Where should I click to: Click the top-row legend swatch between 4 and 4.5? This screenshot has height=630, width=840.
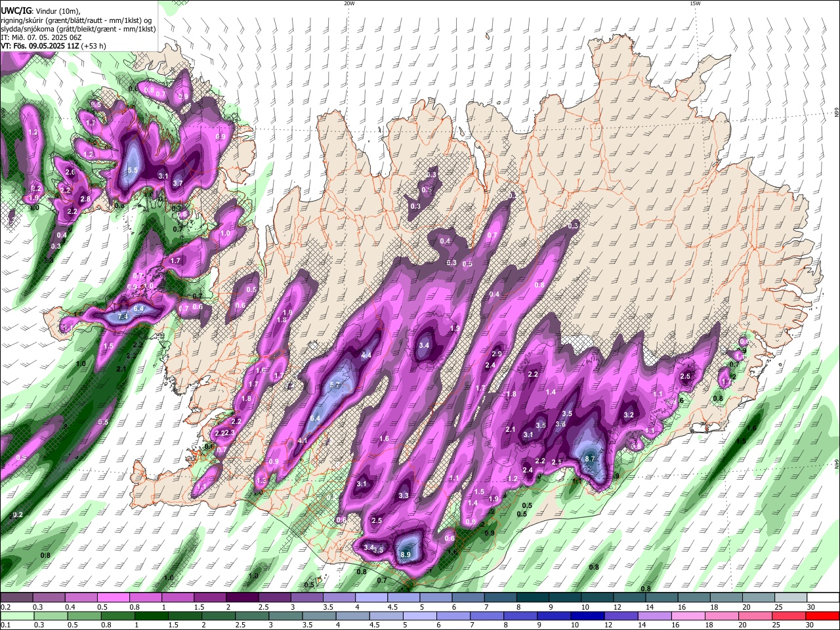point(371,598)
